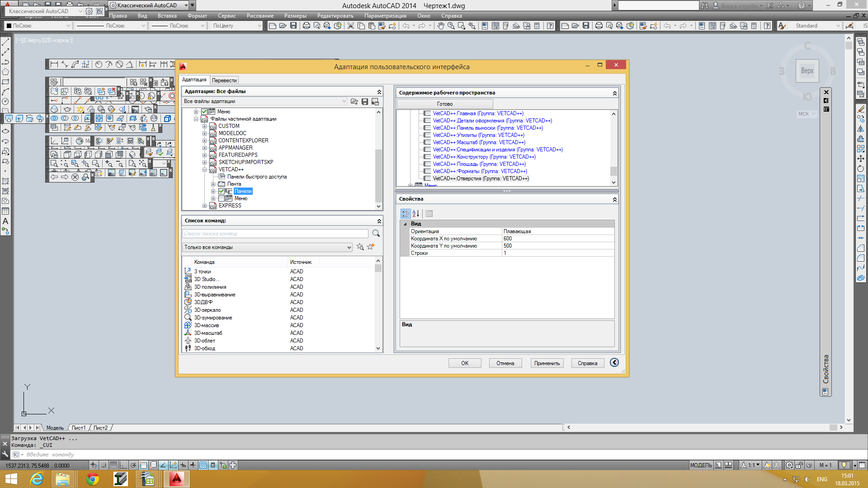This screenshot has height=488, width=868.
Task: Toggle the Меню checkbox above Файлы частичной адаптации
Action: point(204,112)
